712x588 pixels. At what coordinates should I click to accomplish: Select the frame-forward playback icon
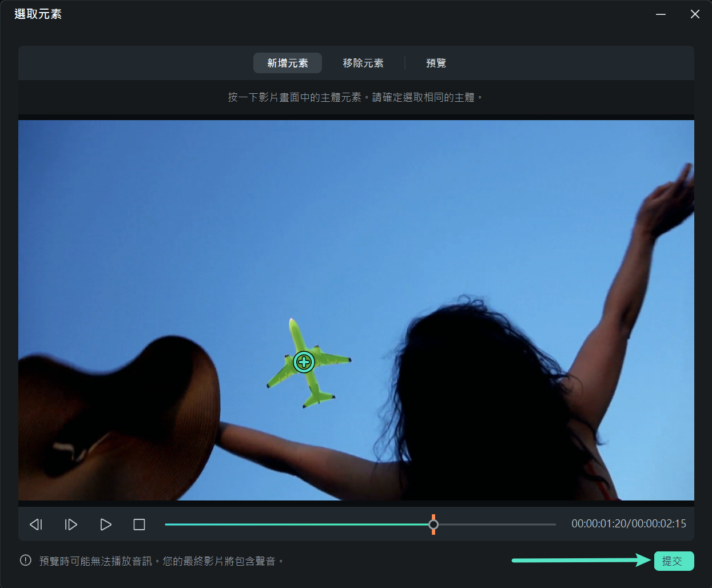[x=70, y=524]
